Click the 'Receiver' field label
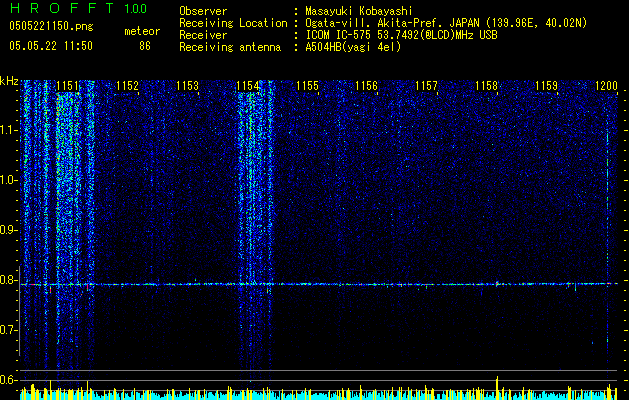Viewport: 629px width, 400px height. click(x=203, y=35)
